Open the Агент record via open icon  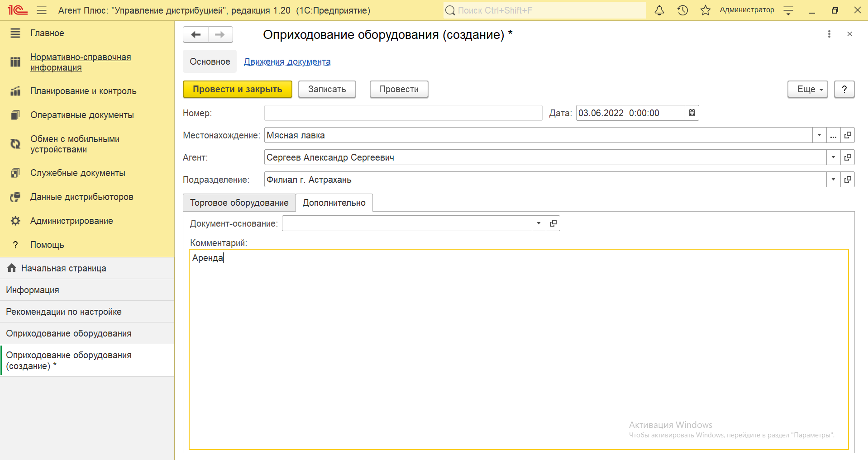(x=848, y=157)
